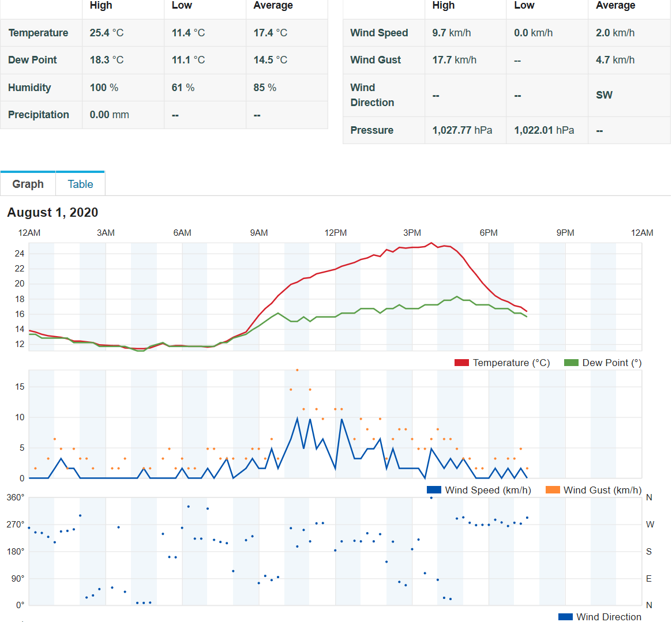Click the 3AM time axis label
Image resolution: width=672 pixels, height=622 pixels.
point(106,233)
